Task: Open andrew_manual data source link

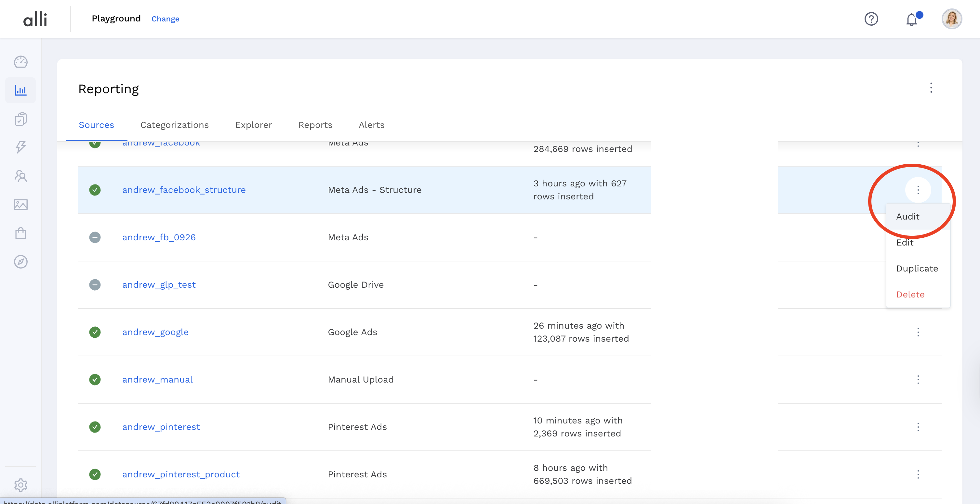Action: [x=157, y=379]
